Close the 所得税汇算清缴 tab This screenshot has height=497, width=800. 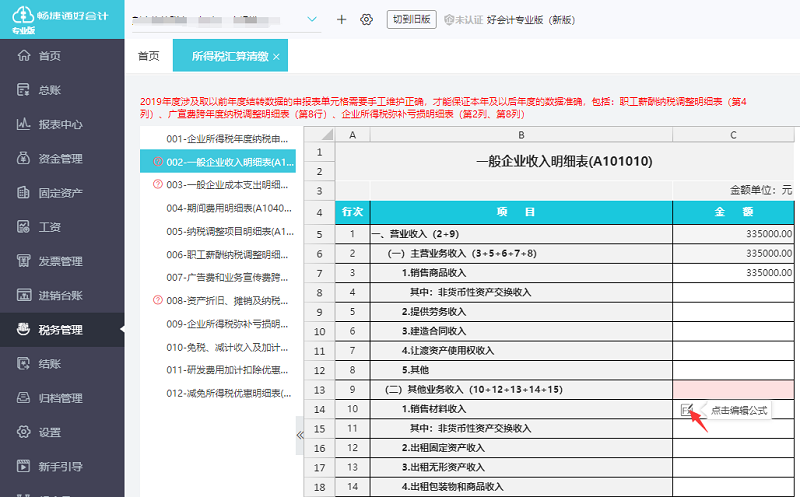tap(276, 57)
